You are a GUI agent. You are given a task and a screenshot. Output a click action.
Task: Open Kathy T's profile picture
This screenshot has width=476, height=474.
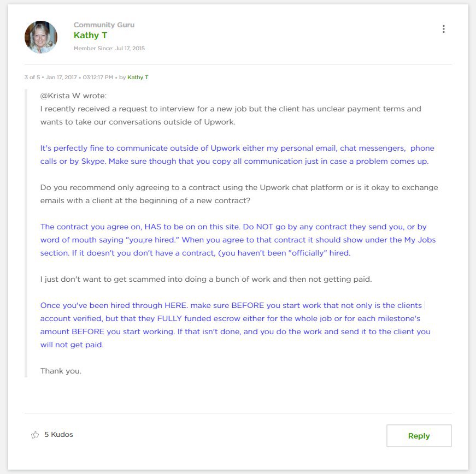click(40, 37)
